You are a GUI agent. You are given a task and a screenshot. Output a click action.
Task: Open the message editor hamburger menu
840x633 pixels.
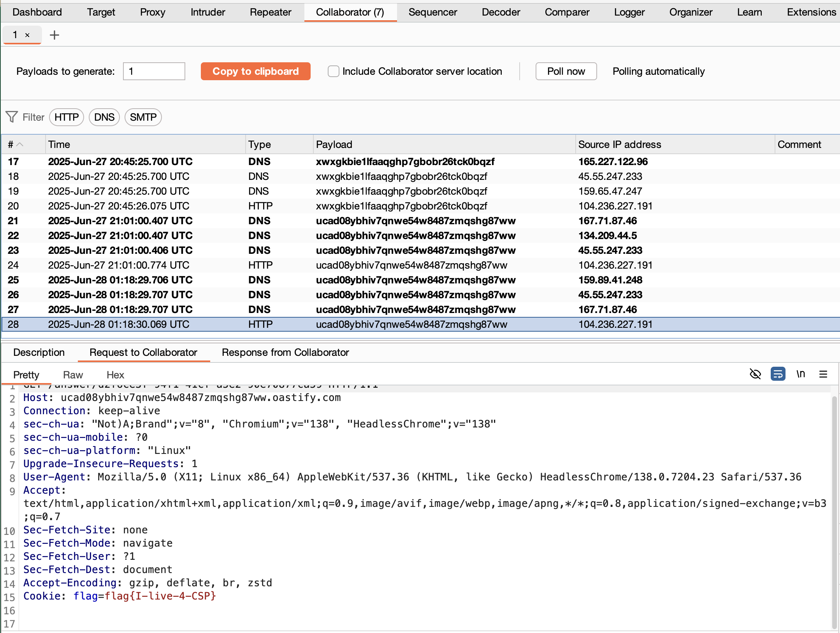pos(823,374)
